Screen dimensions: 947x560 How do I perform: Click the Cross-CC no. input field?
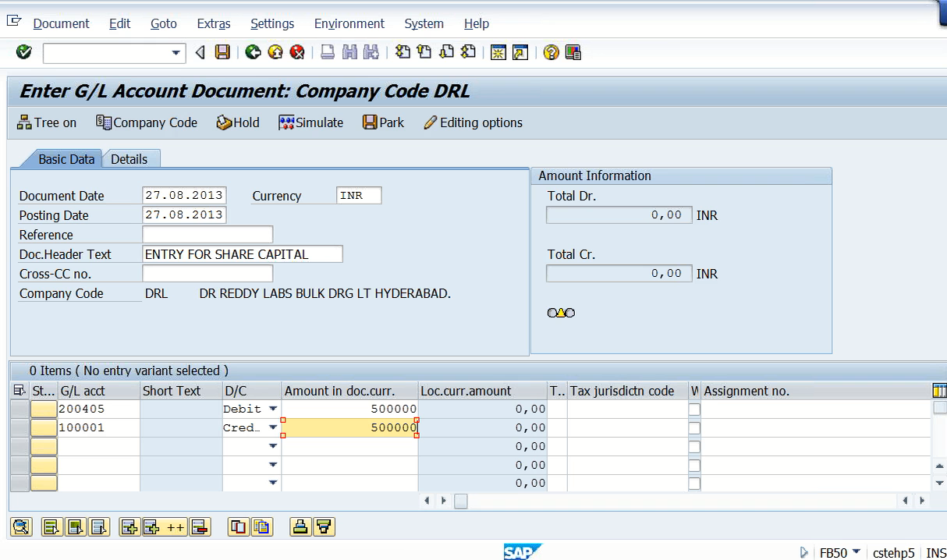click(x=207, y=274)
